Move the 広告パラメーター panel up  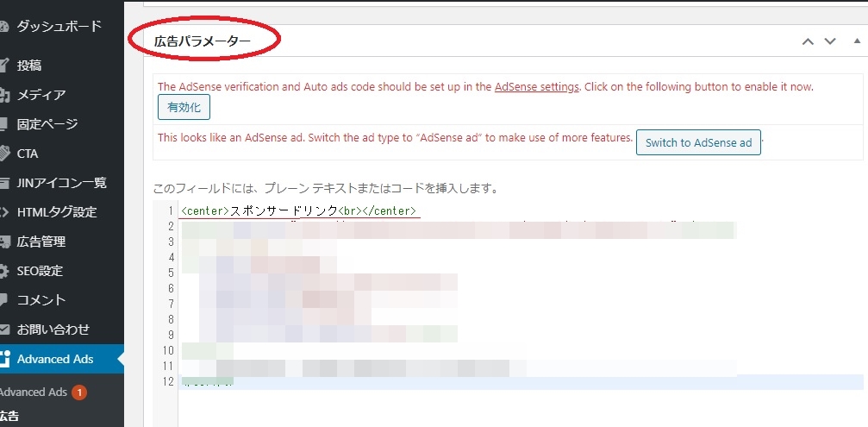tap(807, 41)
